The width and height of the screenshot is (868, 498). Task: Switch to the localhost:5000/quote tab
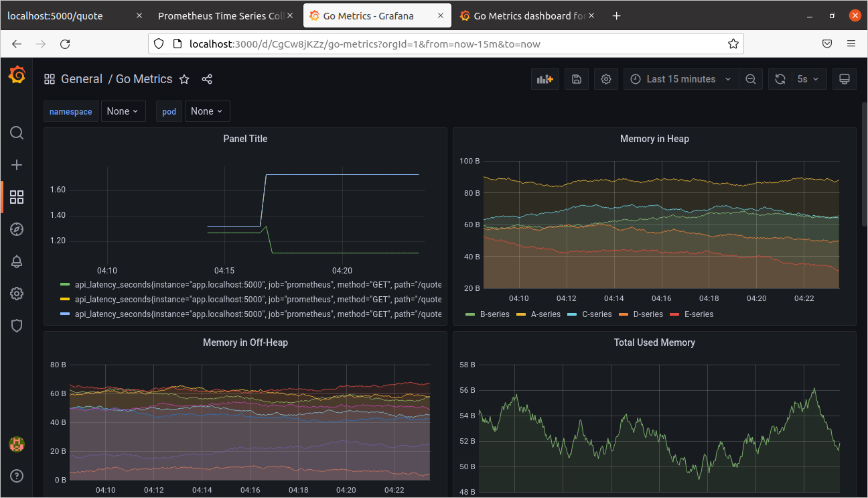[74, 16]
